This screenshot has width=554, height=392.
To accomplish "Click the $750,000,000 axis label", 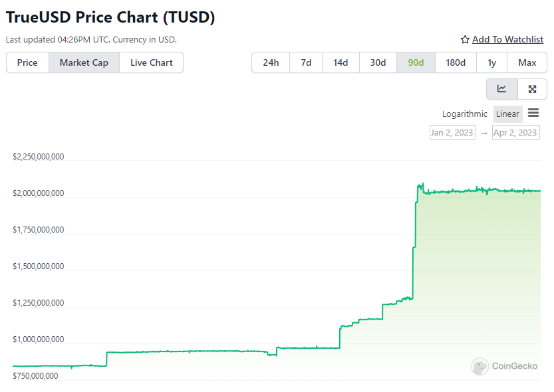I will (35, 376).
